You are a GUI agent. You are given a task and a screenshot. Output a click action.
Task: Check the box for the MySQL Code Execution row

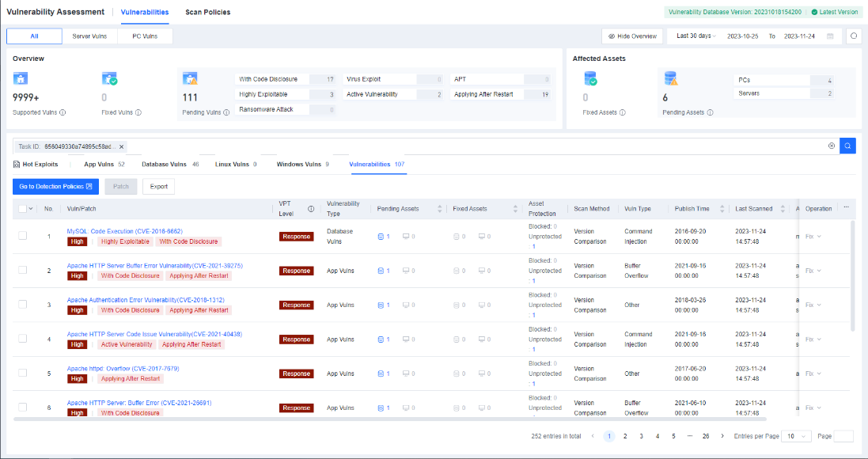pos(23,236)
